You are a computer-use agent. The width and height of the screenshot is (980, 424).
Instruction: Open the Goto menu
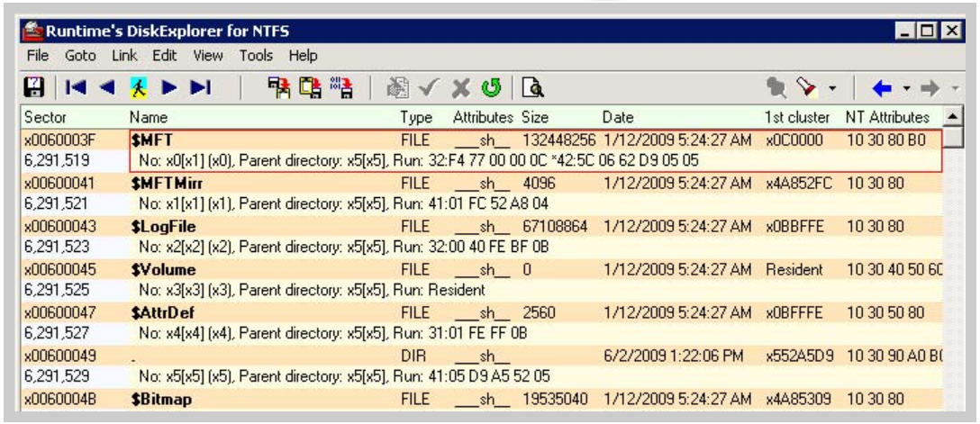click(x=81, y=56)
